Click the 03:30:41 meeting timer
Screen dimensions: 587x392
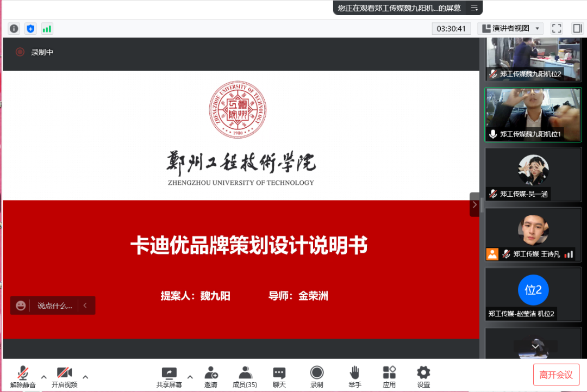(x=451, y=29)
